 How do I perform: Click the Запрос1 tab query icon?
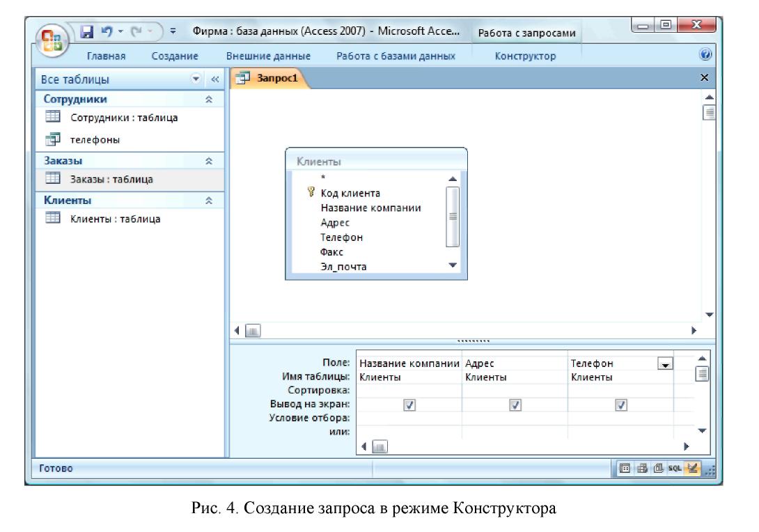coord(243,78)
